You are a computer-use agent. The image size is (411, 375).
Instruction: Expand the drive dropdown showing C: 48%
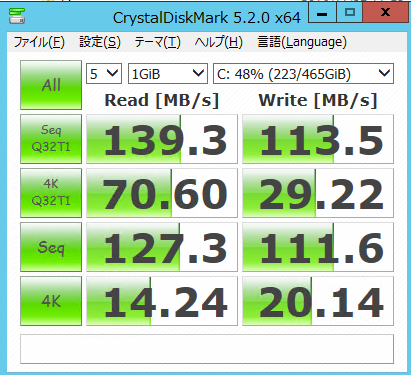pos(303,73)
